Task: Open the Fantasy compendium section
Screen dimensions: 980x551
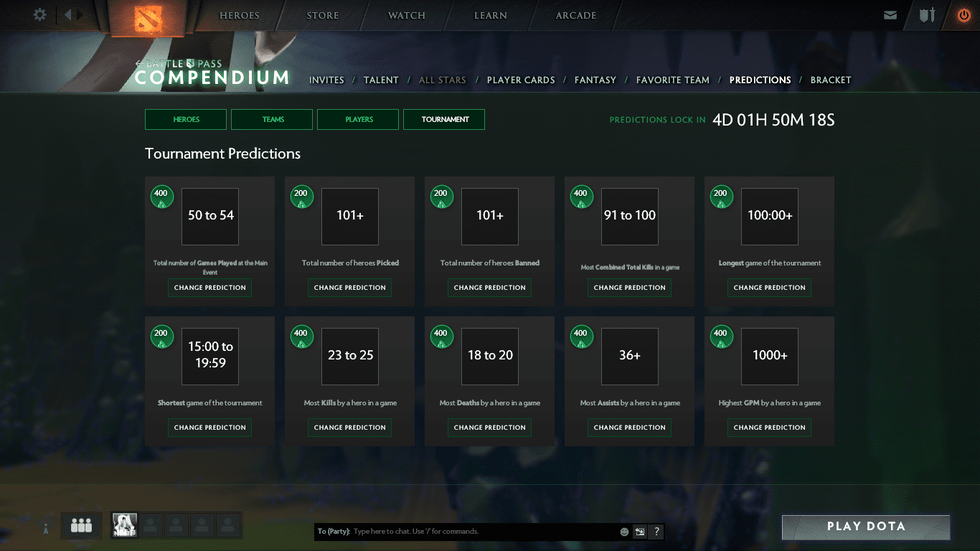Action: (595, 80)
